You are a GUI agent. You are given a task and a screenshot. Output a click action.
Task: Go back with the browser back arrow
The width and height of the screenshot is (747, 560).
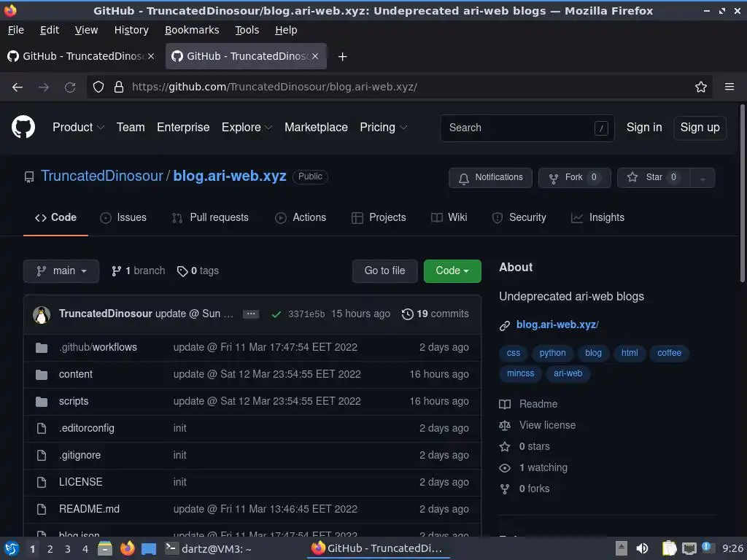click(x=18, y=87)
